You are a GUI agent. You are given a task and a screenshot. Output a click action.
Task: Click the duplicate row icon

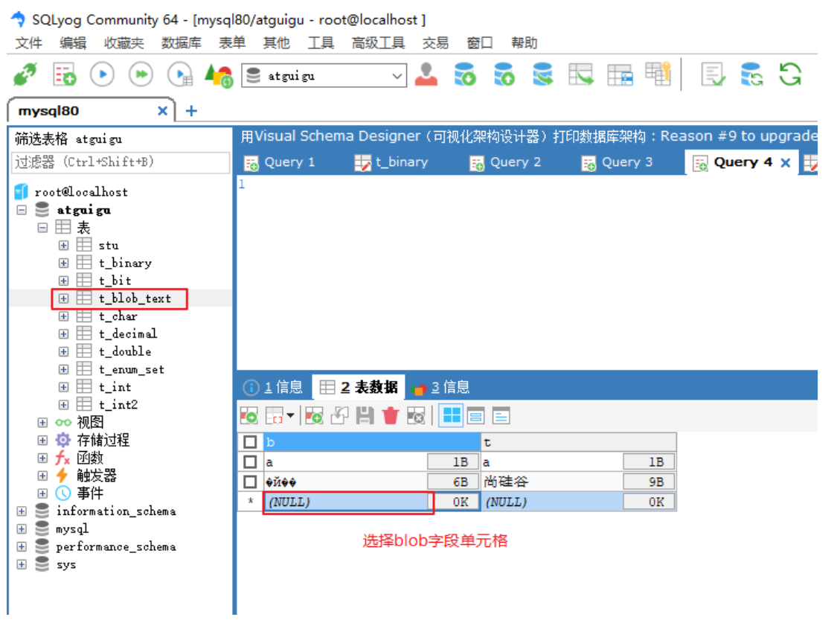(339, 416)
